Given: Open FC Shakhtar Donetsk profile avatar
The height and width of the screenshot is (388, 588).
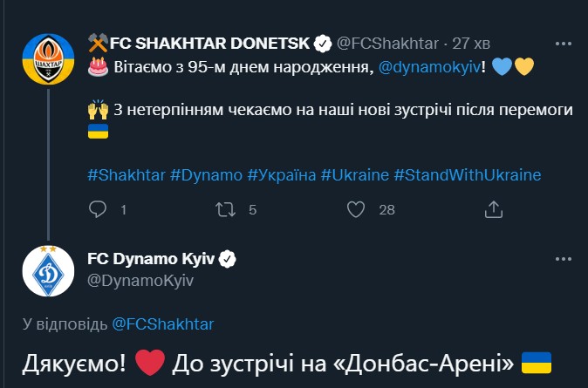Looking at the screenshot, I should pos(48,59).
